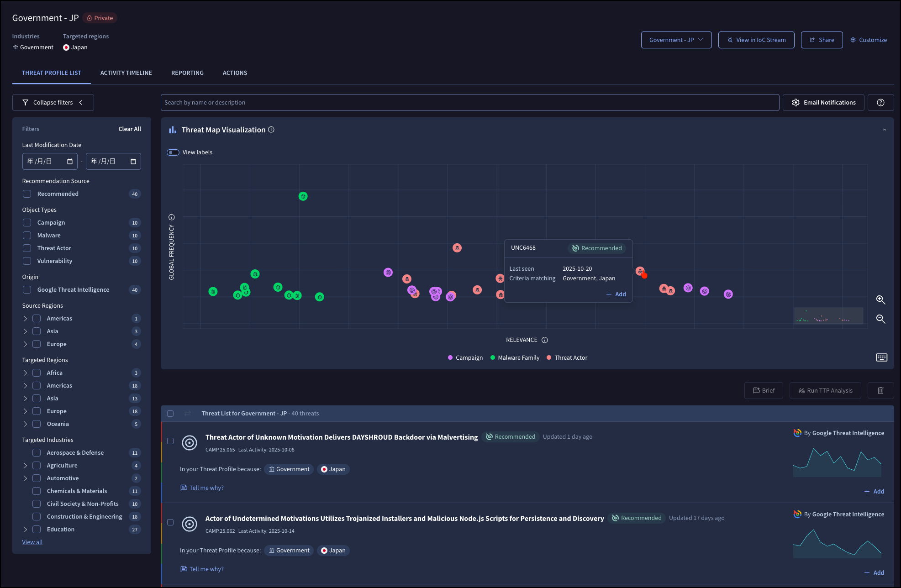Collapse the Threat Map Visualization panel chevron
Image resolution: width=901 pixels, height=588 pixels.
884,130
